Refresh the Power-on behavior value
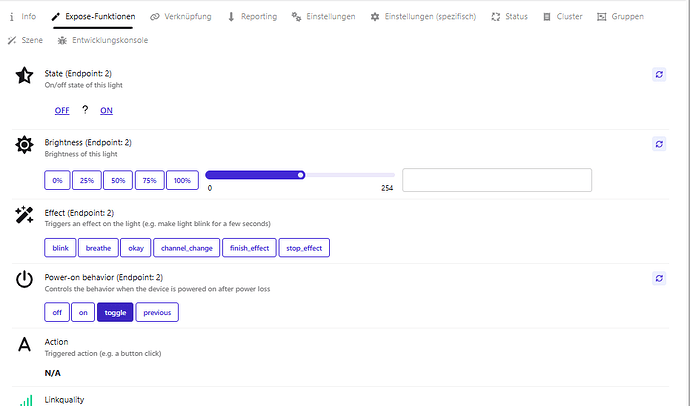The width and height of the screenshot is (690, 406). [x=659, y=278]
